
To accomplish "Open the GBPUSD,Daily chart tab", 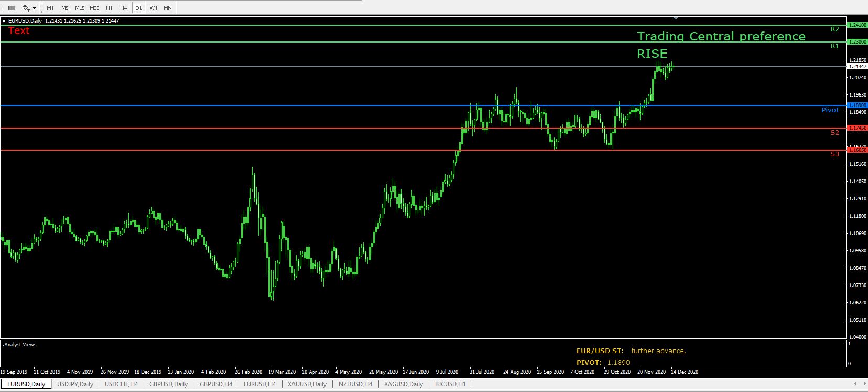I will pos(168,384).
